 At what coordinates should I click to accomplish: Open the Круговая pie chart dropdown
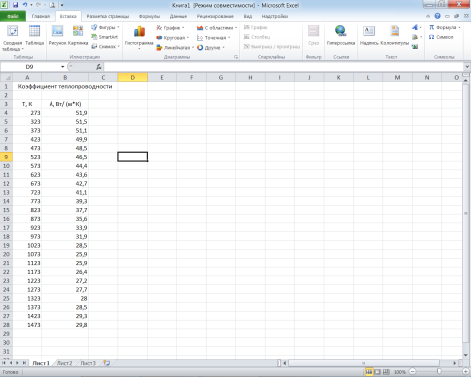coord(173,38)
